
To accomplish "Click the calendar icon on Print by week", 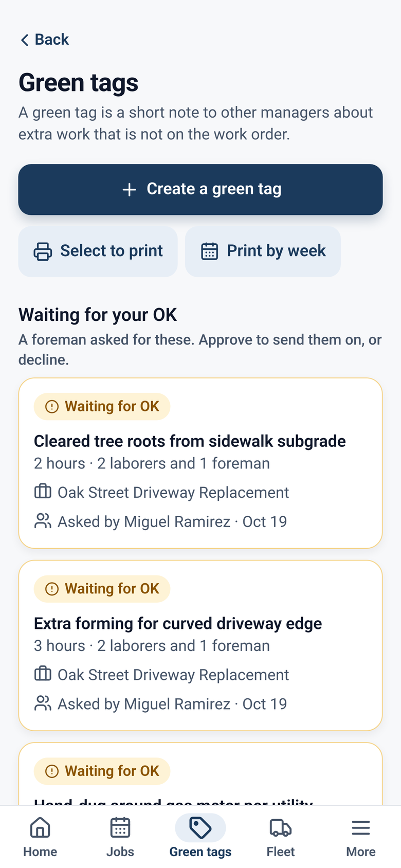I will coord(209,251).
